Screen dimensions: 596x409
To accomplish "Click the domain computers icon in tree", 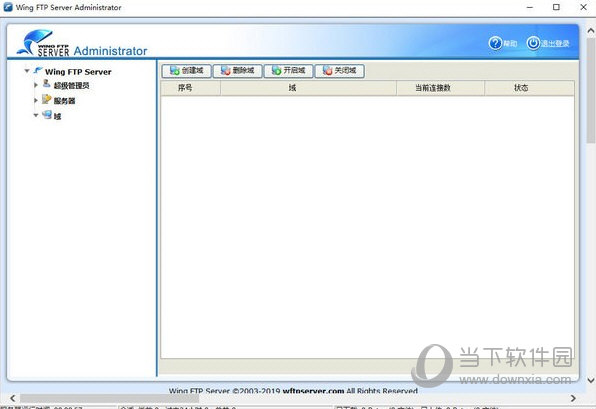I will [x=47, y=114].
